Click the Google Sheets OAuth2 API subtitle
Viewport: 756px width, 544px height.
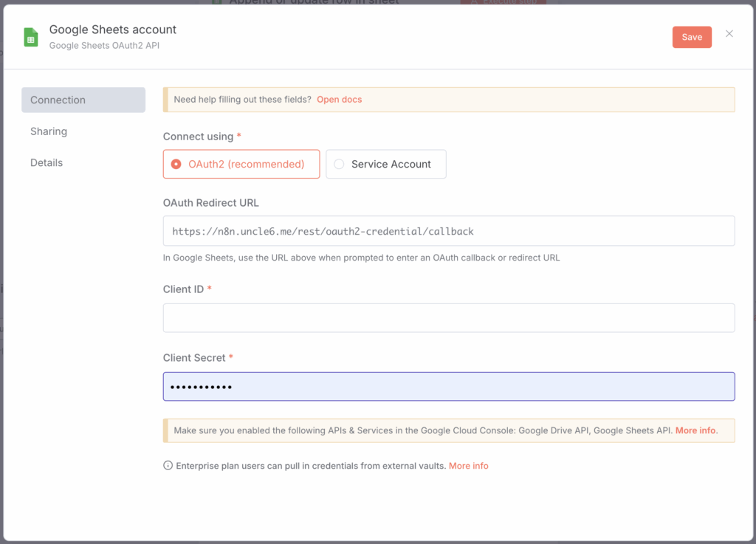pyautogui.click(x=104, y=45)
